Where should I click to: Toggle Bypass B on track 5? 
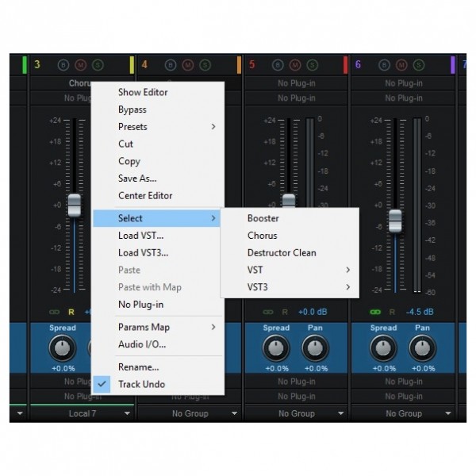pos(278,65)
